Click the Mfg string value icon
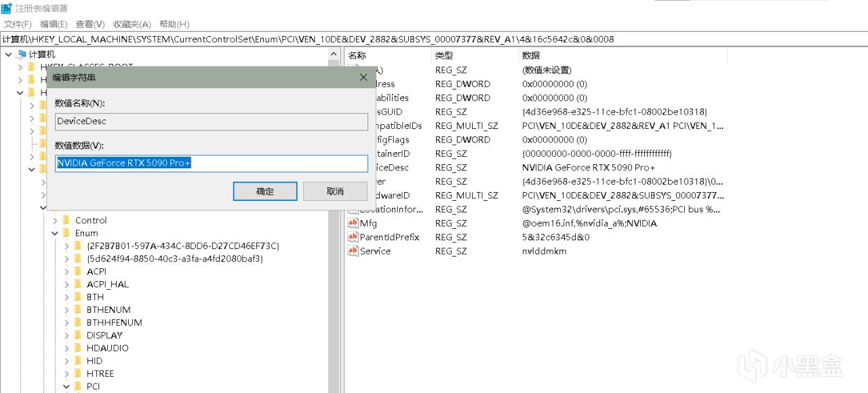The image size is (868, 393). pos(353,223)
